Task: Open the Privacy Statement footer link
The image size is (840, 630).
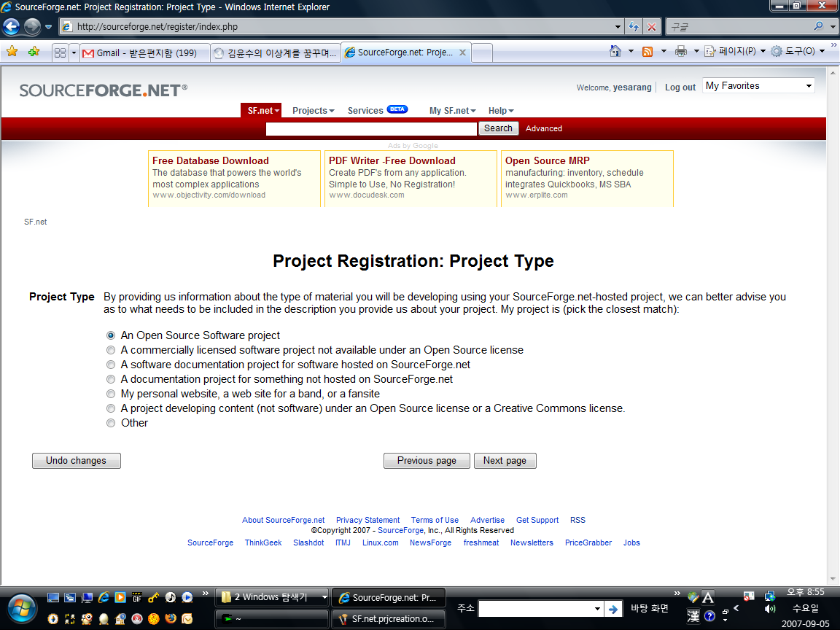Action: 367,520
